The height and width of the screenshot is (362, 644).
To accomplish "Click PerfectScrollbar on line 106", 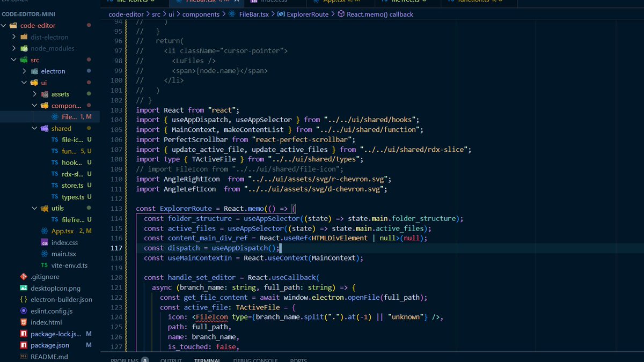I will 195,139.
